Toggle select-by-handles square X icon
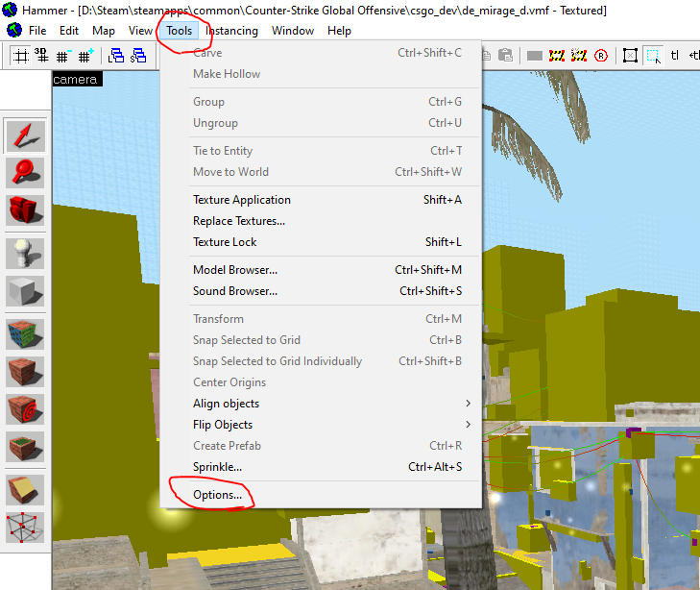This screenshot has height=590, width=700. click(x=630, y=56)
